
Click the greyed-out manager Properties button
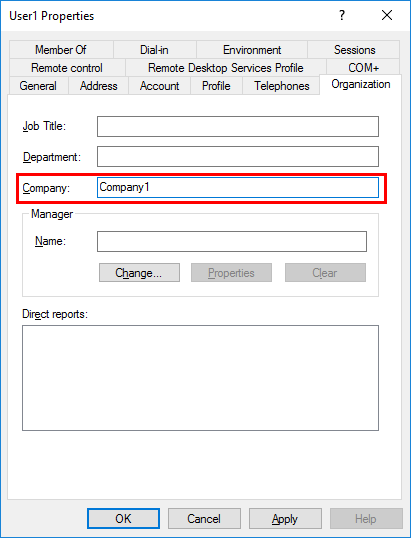pos(231,273)
